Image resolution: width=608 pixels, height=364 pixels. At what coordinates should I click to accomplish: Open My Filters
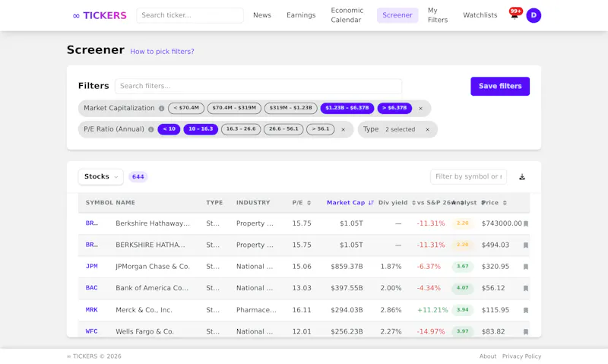point(438,15)
